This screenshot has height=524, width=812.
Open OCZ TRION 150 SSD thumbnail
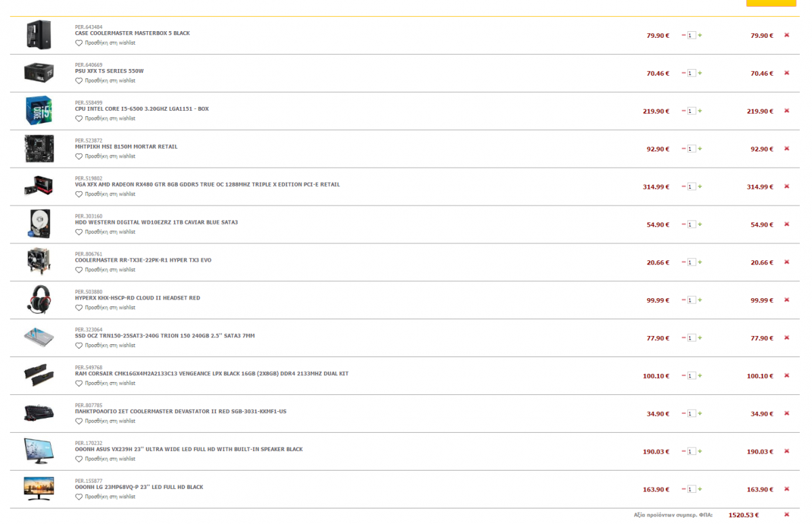tap(39, 338)
